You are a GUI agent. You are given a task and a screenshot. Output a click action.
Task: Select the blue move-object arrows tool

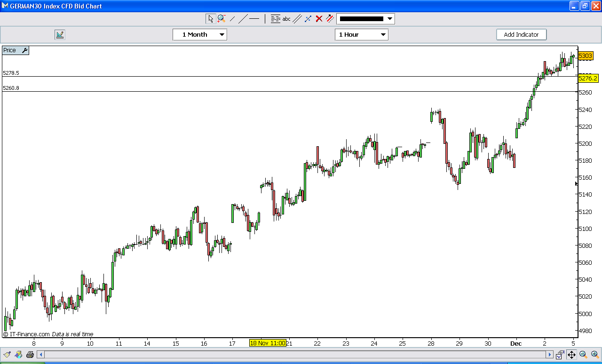pyautogui.click(x=308, y=19)
